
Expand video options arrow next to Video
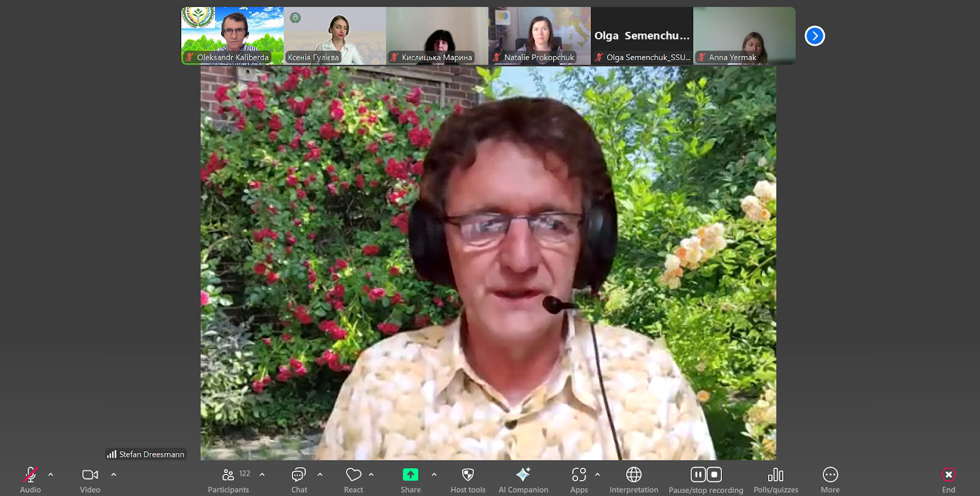pos(114,475)
